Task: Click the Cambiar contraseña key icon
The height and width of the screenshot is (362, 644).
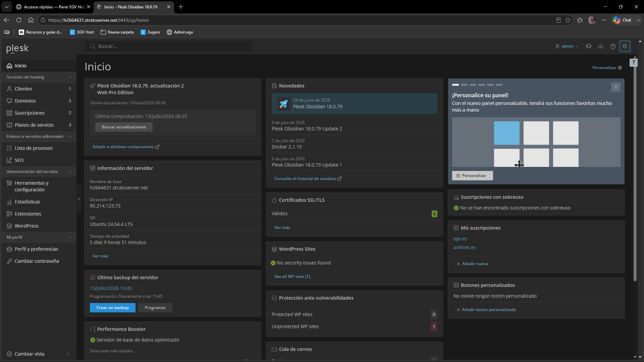Action: tap(9, 261)
